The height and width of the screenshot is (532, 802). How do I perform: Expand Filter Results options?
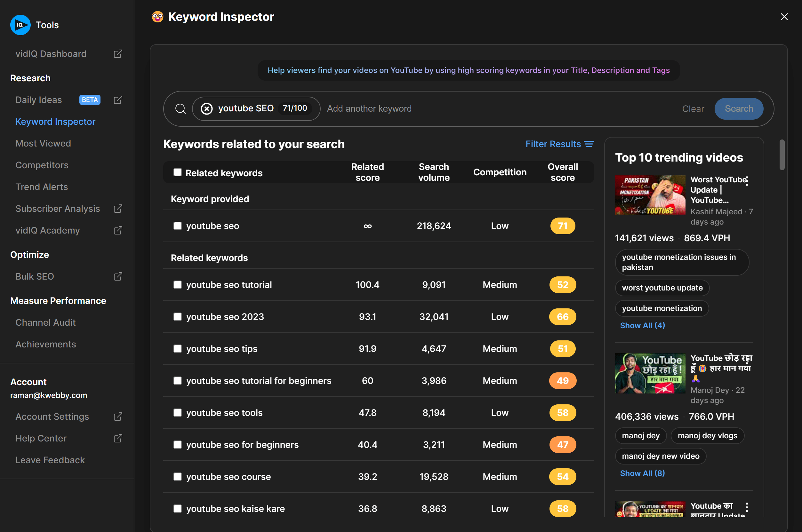point(559,143)
